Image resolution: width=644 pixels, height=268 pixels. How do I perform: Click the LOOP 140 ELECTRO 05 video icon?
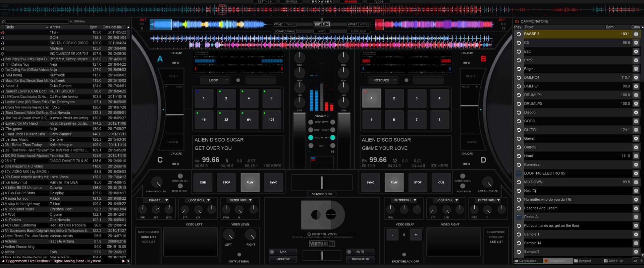click(519, 174)
